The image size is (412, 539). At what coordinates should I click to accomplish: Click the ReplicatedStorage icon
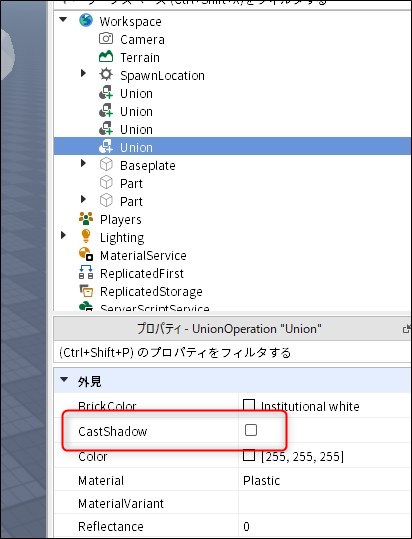pyautogui.click(x=86, y=291)
